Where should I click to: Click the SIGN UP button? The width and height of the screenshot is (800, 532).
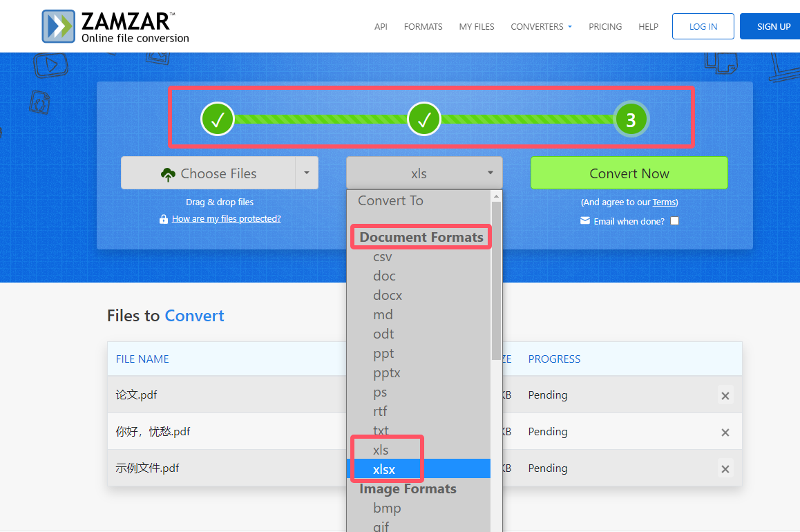(x=772, y=26)
